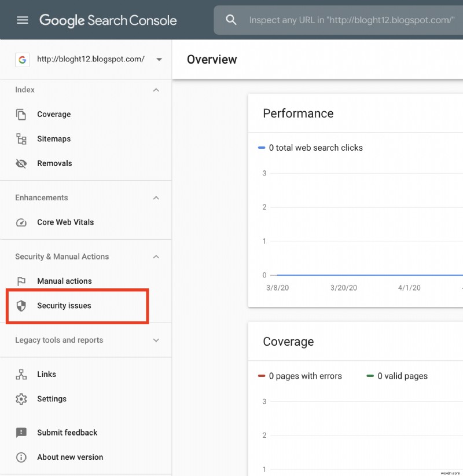Select the Removals crossed-eye icon
The image size is (463, 476).
click(21, 163)
